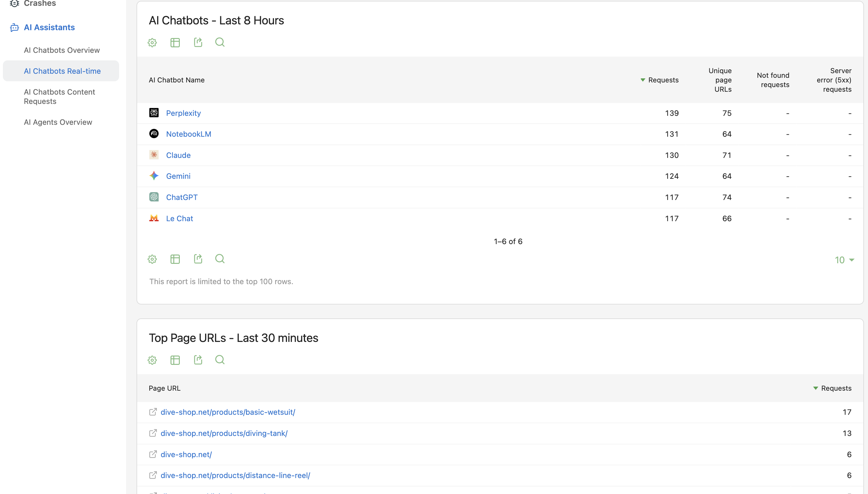The height and width of the screenshot is (494, 868).
Task: Click the Page URL column header
Action: coord(165,388)
